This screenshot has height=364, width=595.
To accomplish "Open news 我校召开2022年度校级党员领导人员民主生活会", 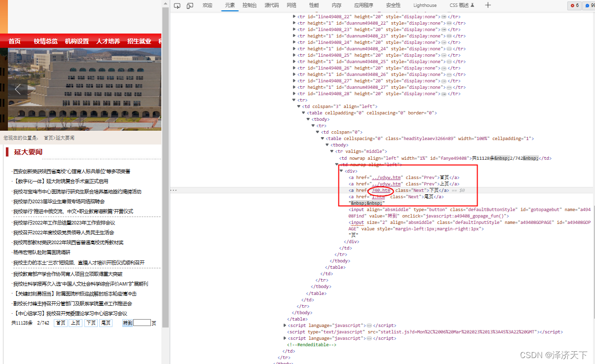I will 64,232.
